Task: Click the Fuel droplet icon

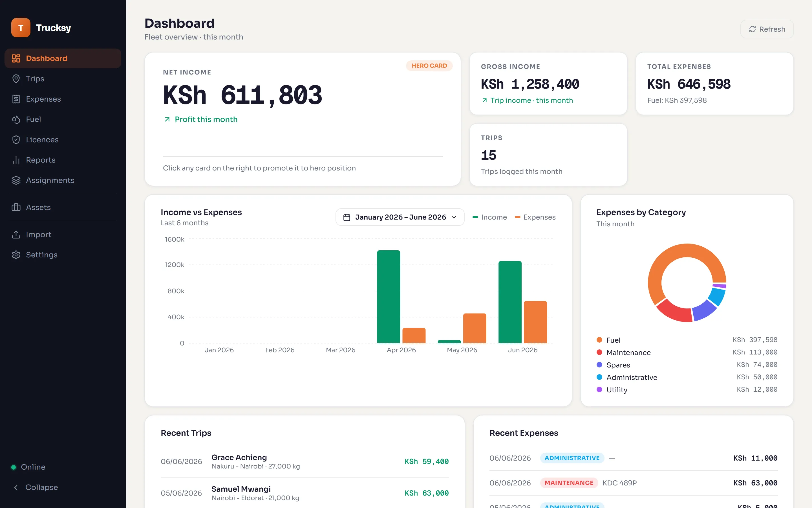Action: pyautogui.click(x=16, y=119)
